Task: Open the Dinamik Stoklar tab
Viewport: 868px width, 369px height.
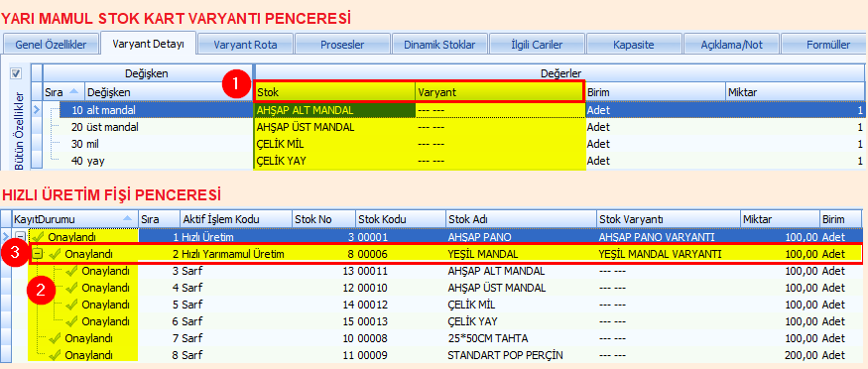Action: click(439, 45)
